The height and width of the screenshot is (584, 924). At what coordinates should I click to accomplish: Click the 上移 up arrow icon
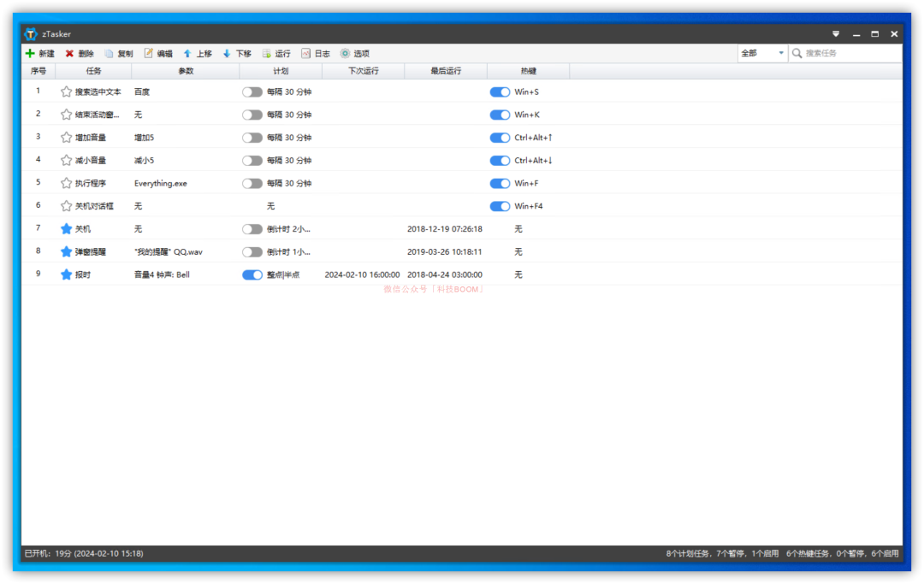[187, 54]
